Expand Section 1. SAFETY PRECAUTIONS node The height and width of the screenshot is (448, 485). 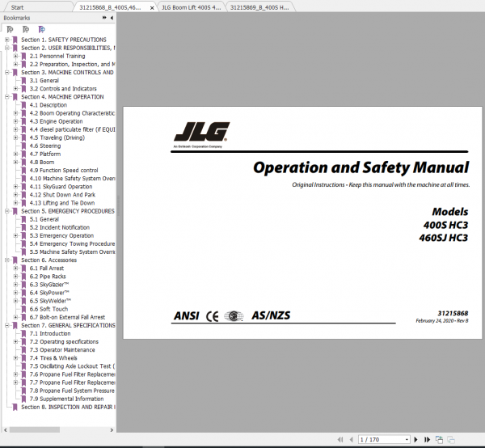pos(6,40)
